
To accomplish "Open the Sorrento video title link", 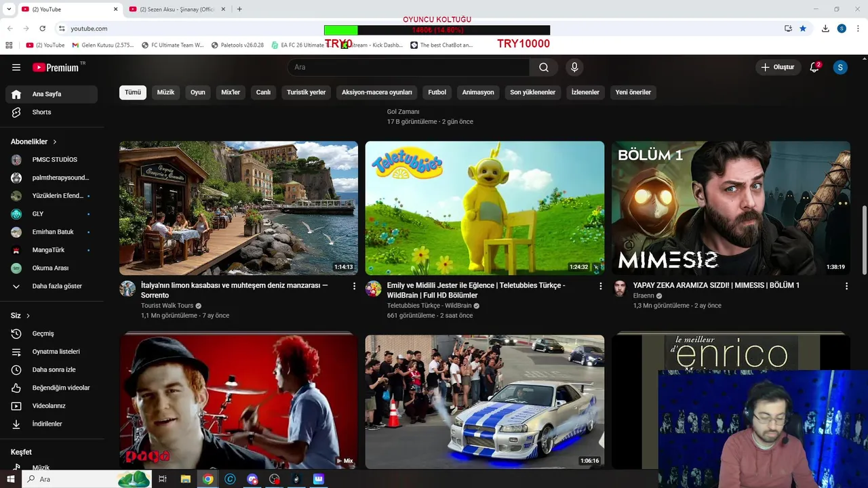I will pos(235,290).
